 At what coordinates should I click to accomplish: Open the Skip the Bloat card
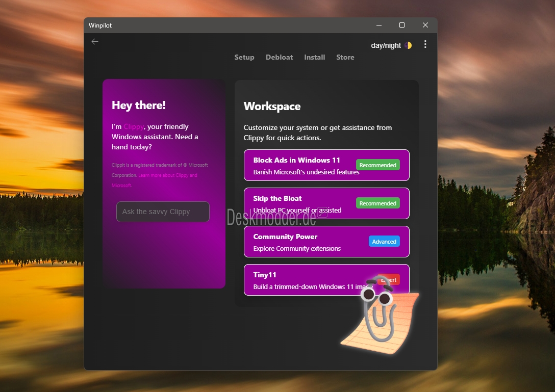click(x=326, y=203)
